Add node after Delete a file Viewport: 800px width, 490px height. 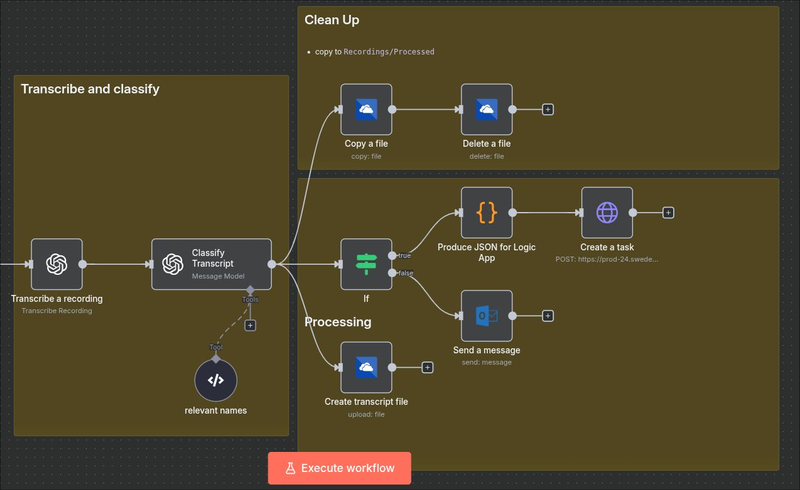point(548,109)
